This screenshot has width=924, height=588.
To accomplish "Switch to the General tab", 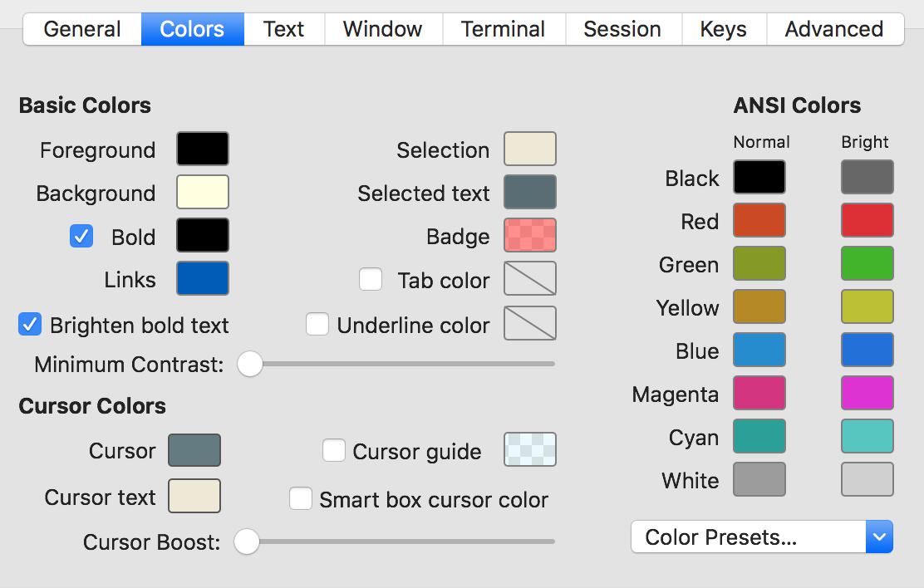I will 81,29.
